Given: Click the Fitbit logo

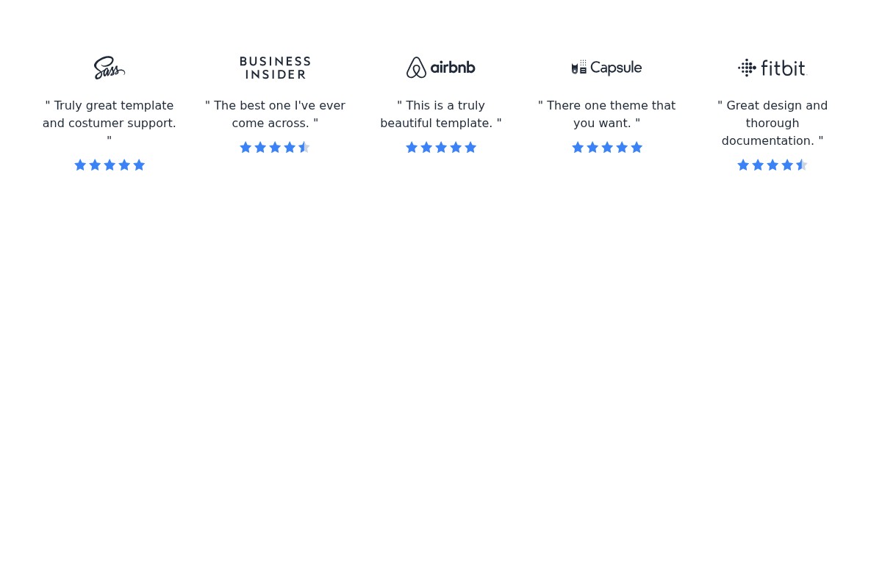Looking at the screenshot, I should click(772, 68).
